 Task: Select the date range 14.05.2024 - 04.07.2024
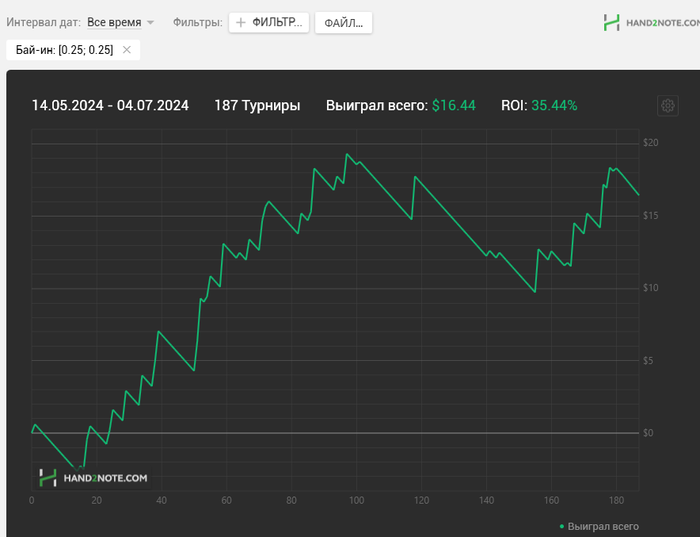click(110, 105)
